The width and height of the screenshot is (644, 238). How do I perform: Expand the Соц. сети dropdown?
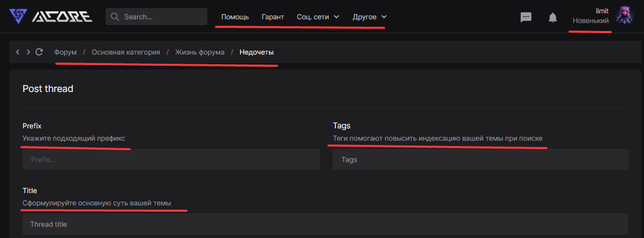[318, 17]
